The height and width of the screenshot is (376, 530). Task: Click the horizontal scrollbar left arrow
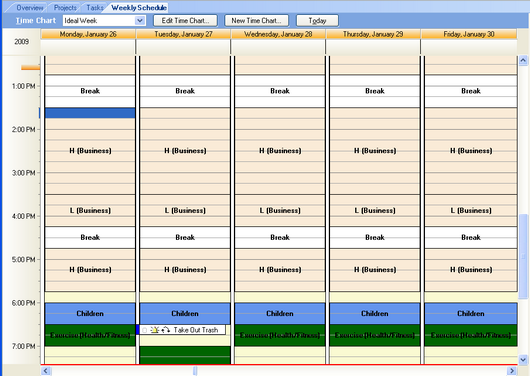(x=46, y=371)
